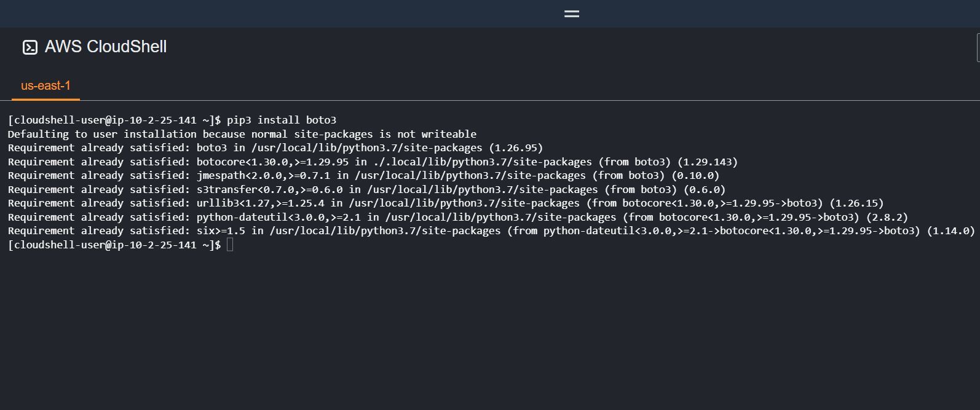The image size is (980, 410).
Task: Click the partially visible button at the right edge
Action: click(977, 47)
